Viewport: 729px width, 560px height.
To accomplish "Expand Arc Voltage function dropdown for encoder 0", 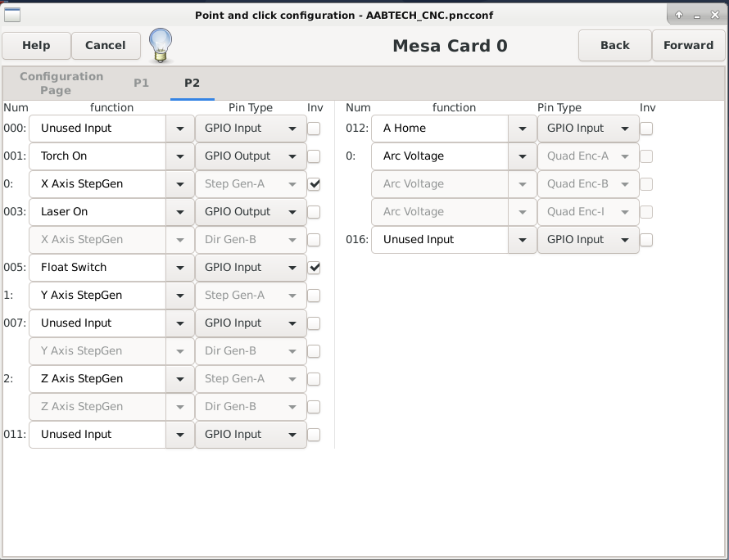I will pos(522,156).
